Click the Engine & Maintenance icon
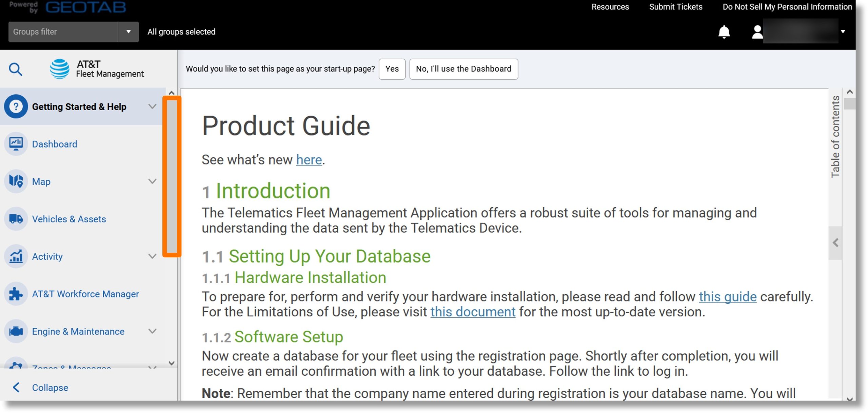Viewport: 868px width, 413px height. pos(16,331)
